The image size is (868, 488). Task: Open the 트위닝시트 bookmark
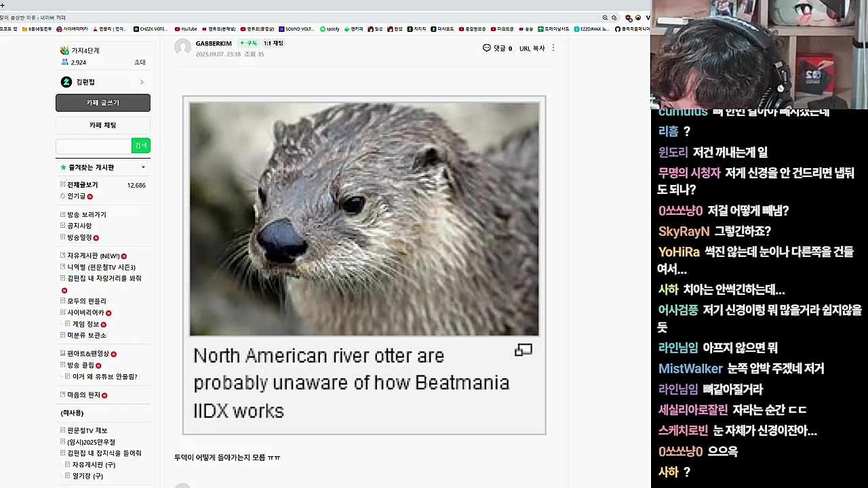coord(553,29)
